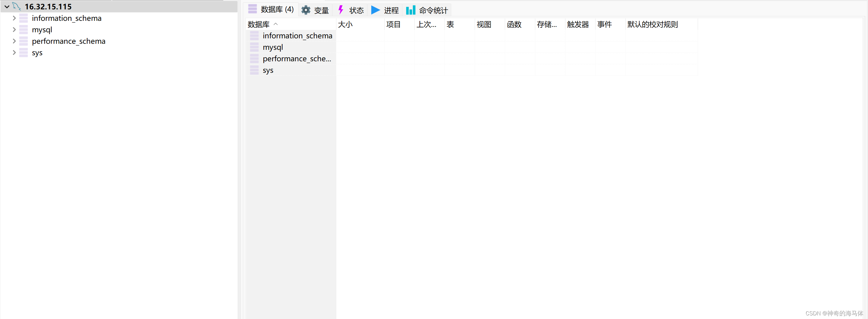
Task: Sort by the 数据库 column header
Action: (291, 24)
